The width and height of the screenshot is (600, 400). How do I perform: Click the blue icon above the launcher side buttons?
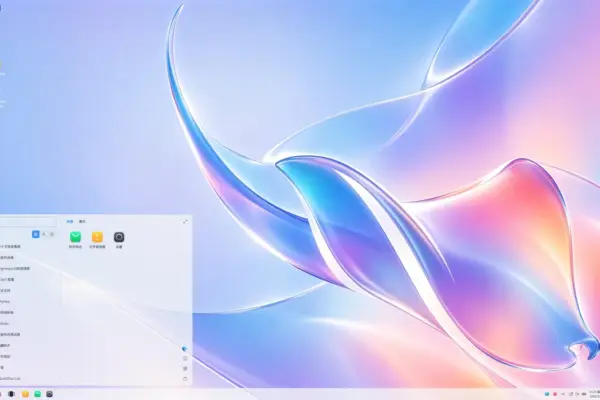coord(185,349)
